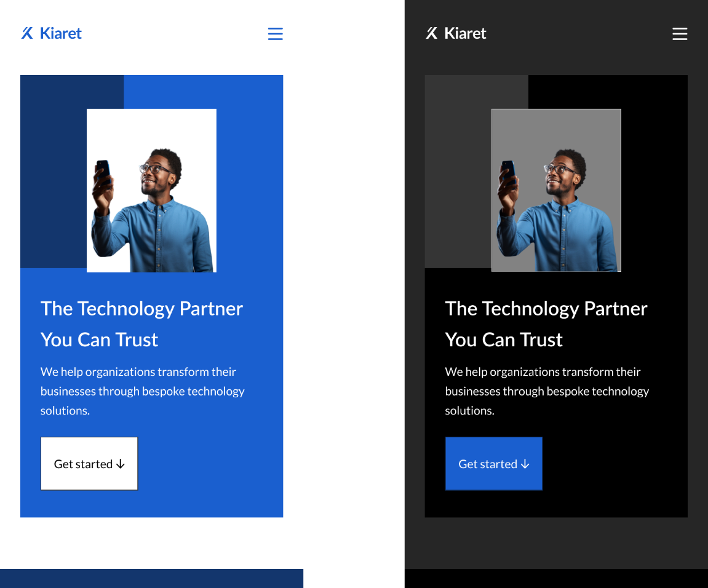Click the hero photo on gray background
The width and height of the screenshot is (708, 588).
point(556,190)
